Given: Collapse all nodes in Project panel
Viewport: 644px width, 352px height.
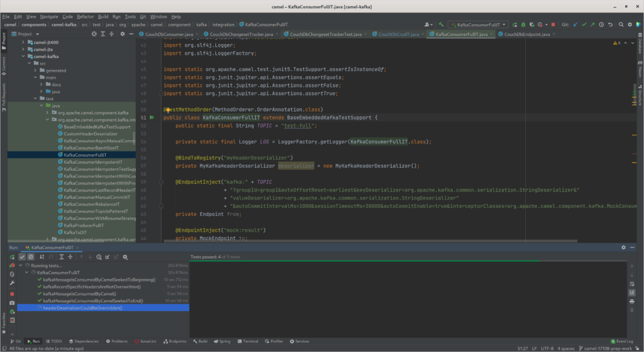Looking at the screenshot, I should tap(111, 34).
